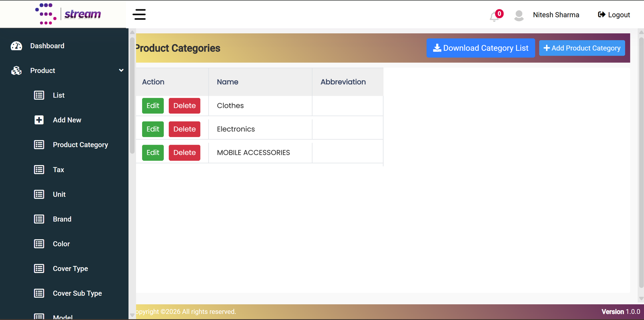Click the sidebar scrollbar thumb
The image size is (644, 320).
[x=132, y=96]
